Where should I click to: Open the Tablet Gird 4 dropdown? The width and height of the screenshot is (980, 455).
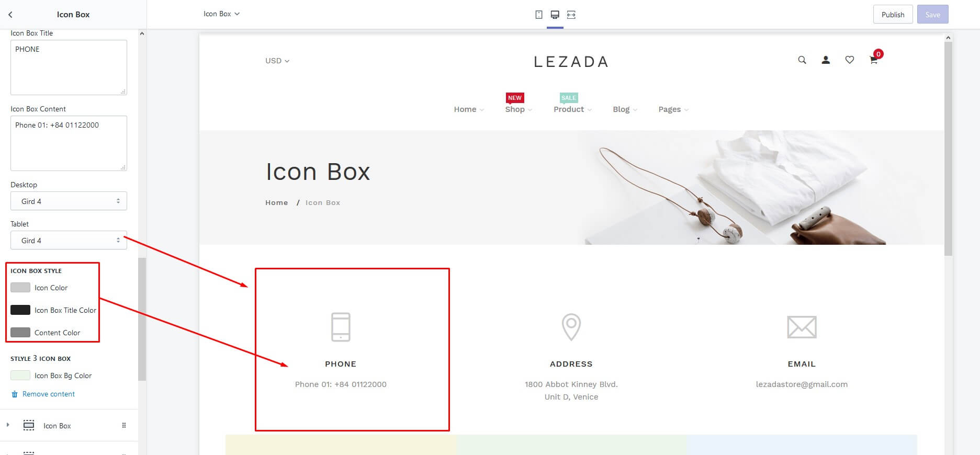click(x=69, y=240)
